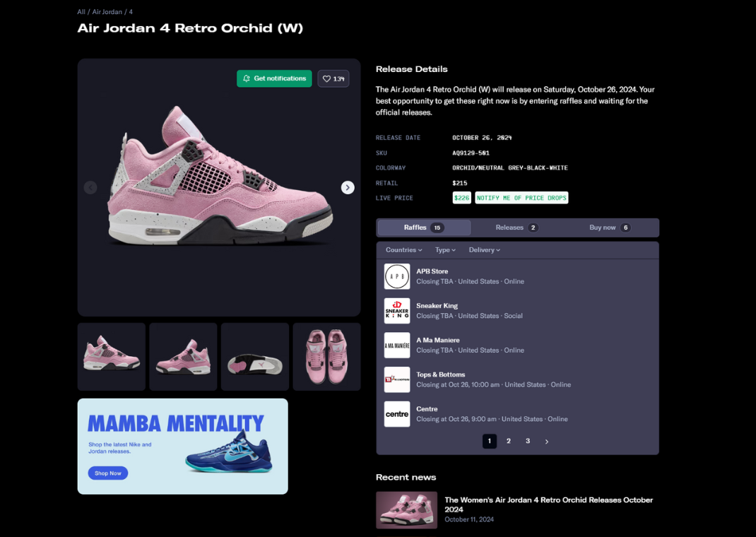Screen dimensions: 756x537
Task: Open the Sneaker King logo entry
Action: pos(397,311)
